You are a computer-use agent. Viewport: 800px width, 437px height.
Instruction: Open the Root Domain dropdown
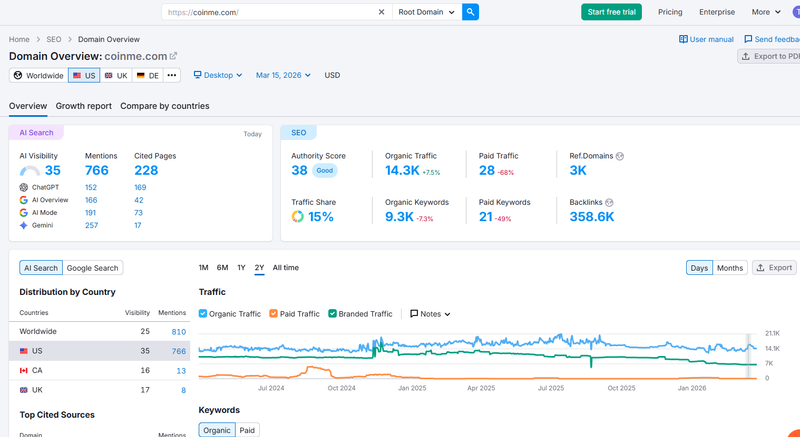coord(427,12)
